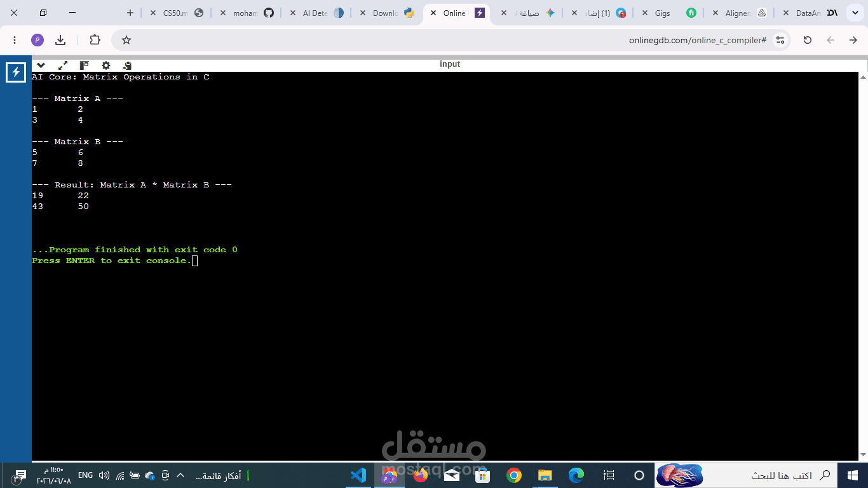Open the Wi-Fi network icon
The image size is (868, 488).
120,475
